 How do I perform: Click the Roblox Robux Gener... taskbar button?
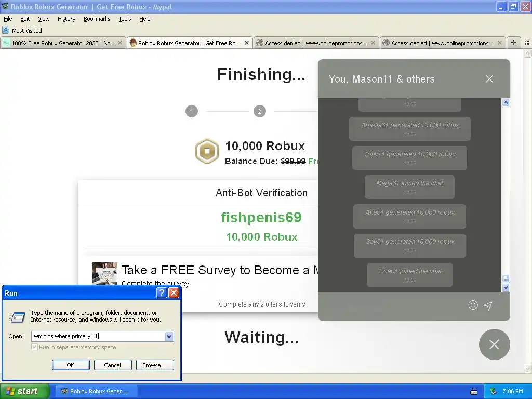pos(96,391)
